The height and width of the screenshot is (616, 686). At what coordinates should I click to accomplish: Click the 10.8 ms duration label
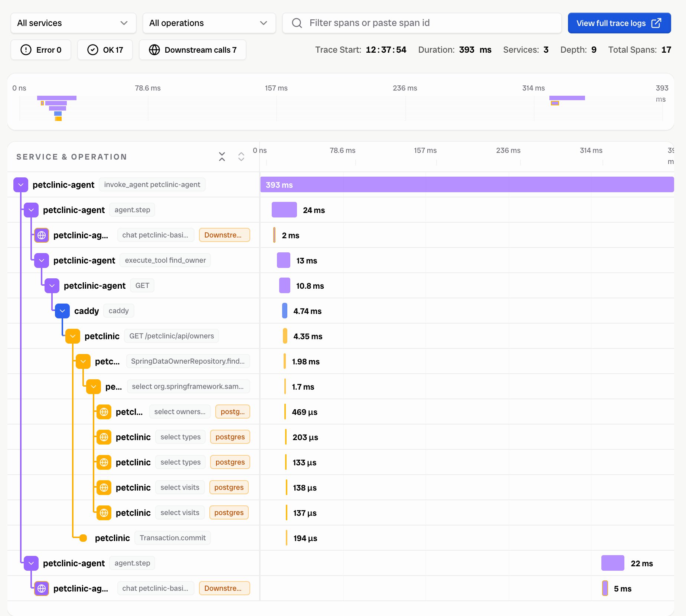tap(310, 286)
